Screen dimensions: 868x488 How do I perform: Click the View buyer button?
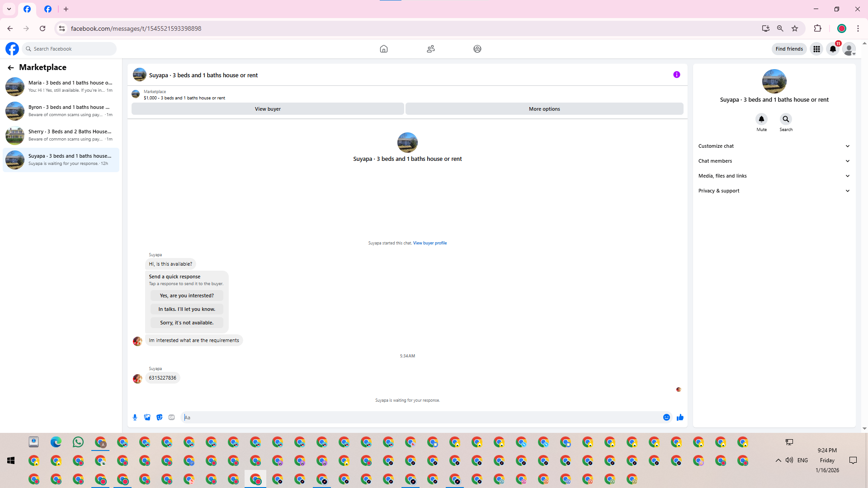click(268, 109)
